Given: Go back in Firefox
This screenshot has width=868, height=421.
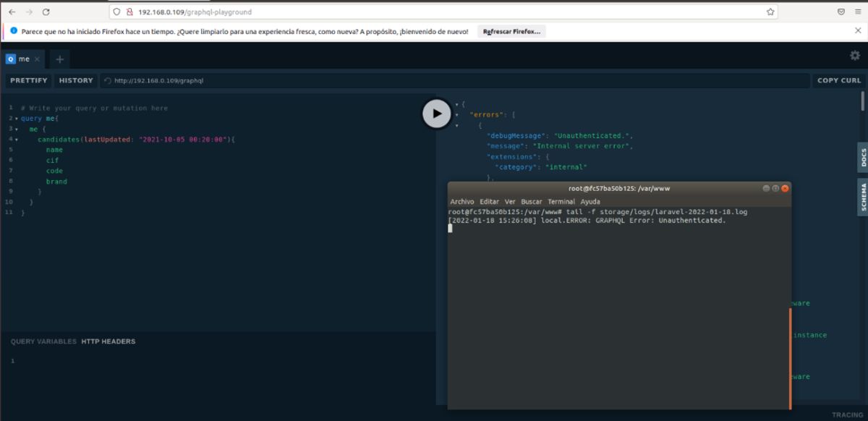Looking at the screenshot, I should coord(12,12).
